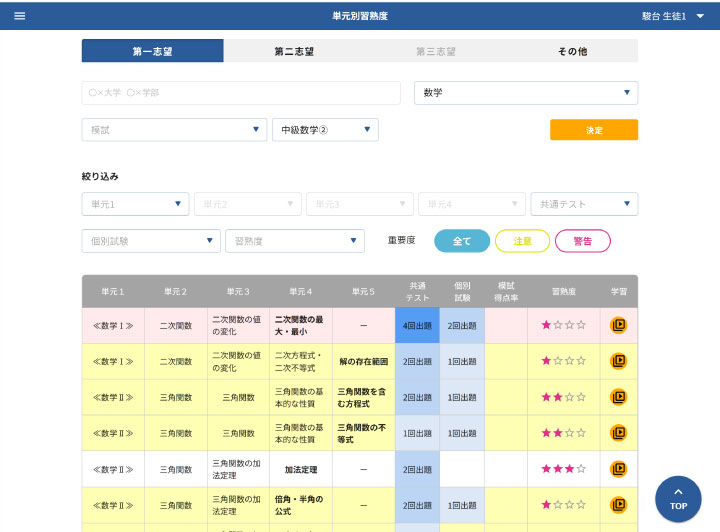Click the 三角関数の不等式 cell
The height and width of the screenshot is (532, 720).
(x=364, y=433)
